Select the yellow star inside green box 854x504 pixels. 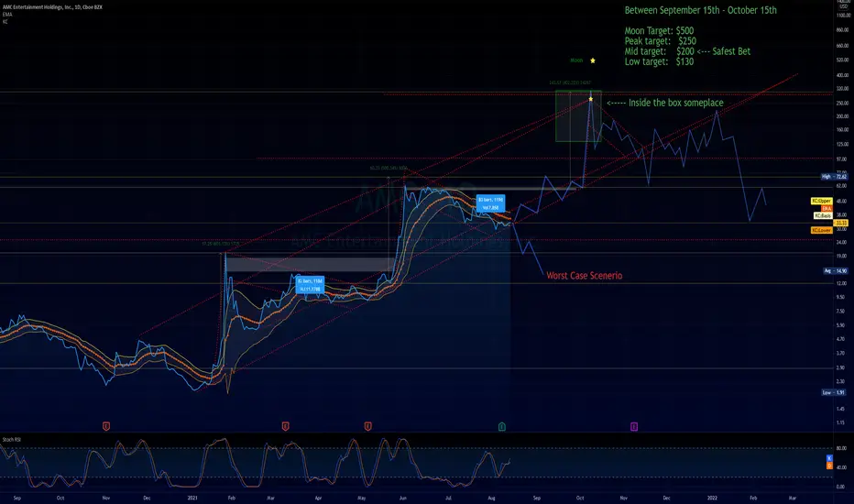591,99
